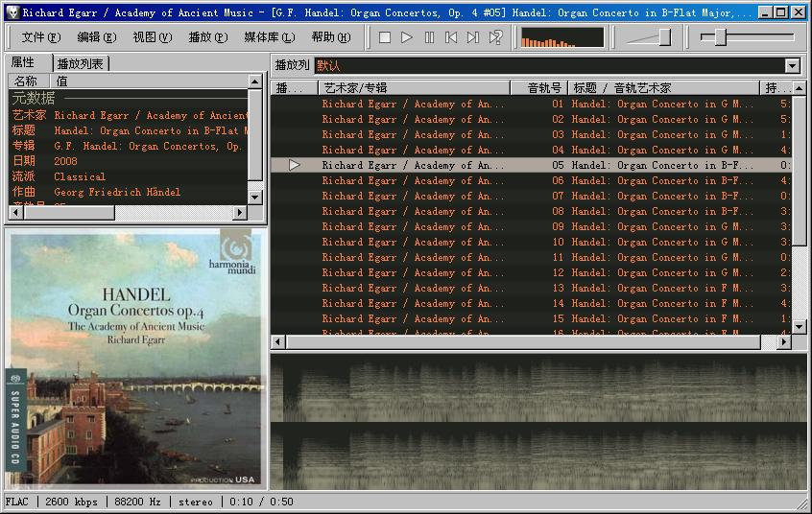
Task: Click the playing indicator on track 05
Action: point(294,165)
